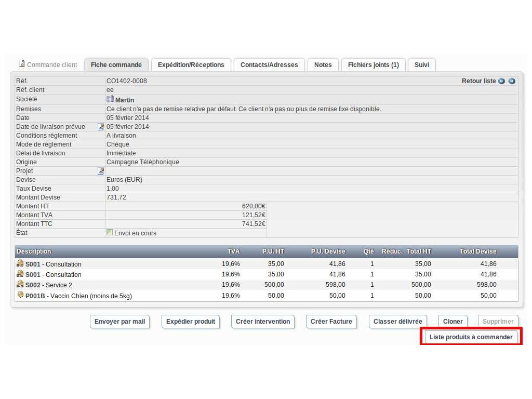Screen dimensions: 532x399
Task: Switch to the Expédition/Réceptions tab
Action: coord(191,65)
